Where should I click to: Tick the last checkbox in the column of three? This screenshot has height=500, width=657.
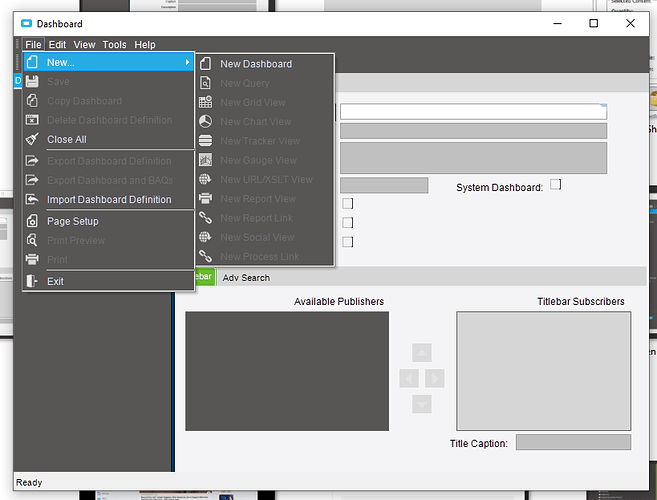point(347,242)
